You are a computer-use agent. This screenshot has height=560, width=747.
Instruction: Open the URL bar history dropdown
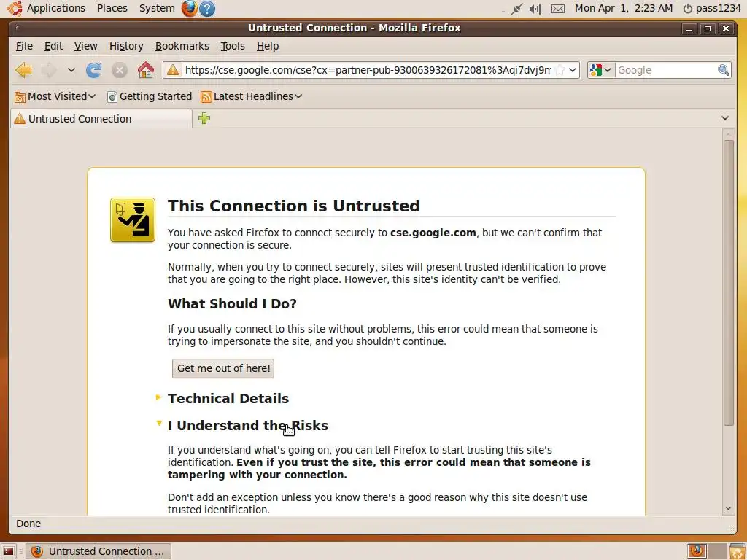click(x=573, y=70)
